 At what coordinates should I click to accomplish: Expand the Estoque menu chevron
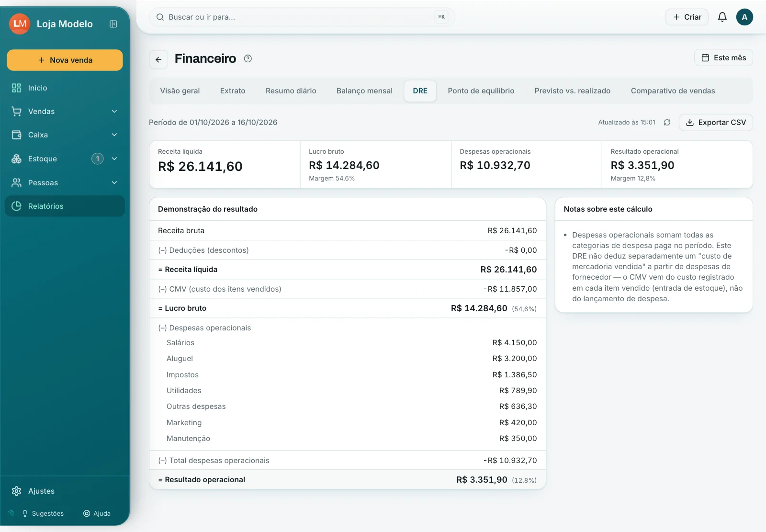click(x=114, y=158)
